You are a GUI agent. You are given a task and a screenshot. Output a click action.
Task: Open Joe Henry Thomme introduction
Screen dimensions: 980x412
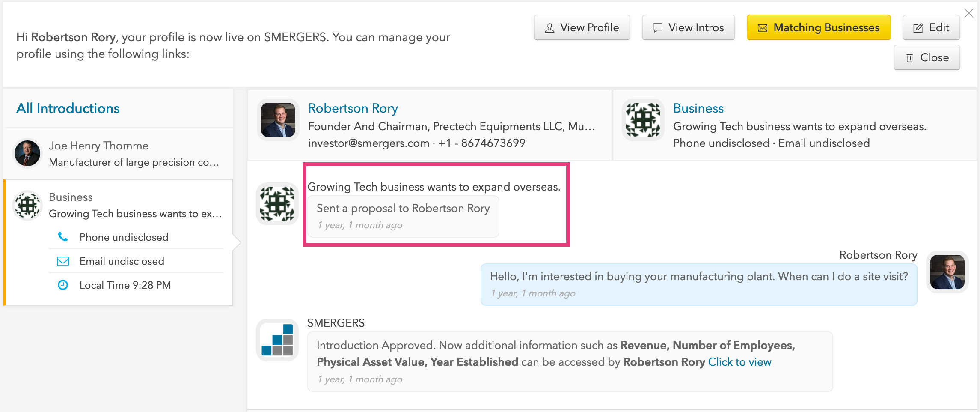(x=118, y=154)
